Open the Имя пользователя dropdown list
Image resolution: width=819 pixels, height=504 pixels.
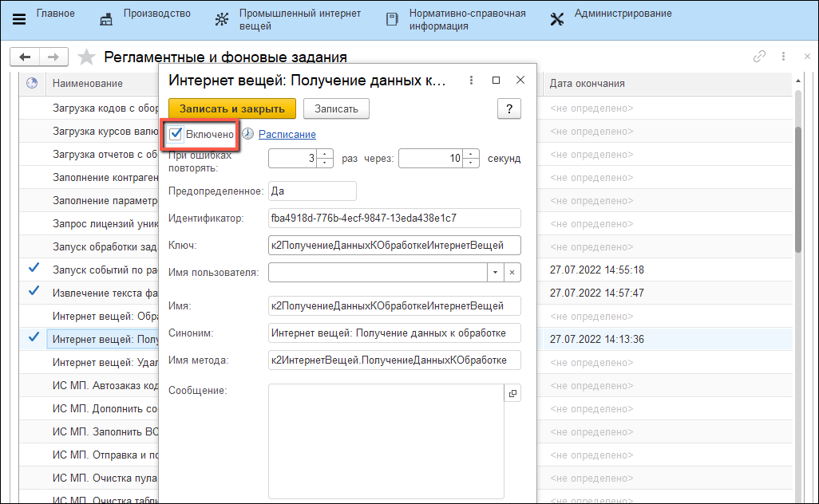point(495,273)
